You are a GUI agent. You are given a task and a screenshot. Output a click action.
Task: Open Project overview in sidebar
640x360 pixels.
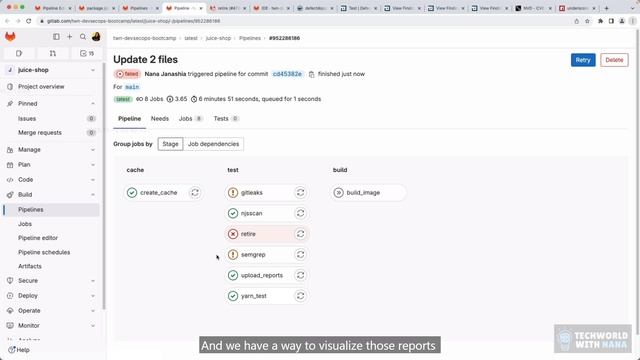click(x=41, y=87)
